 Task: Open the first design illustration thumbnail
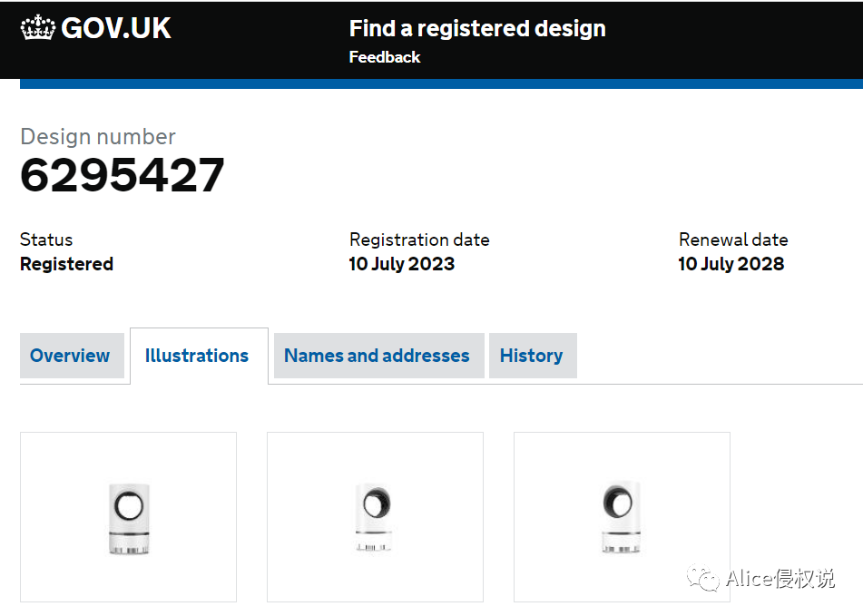128,516
